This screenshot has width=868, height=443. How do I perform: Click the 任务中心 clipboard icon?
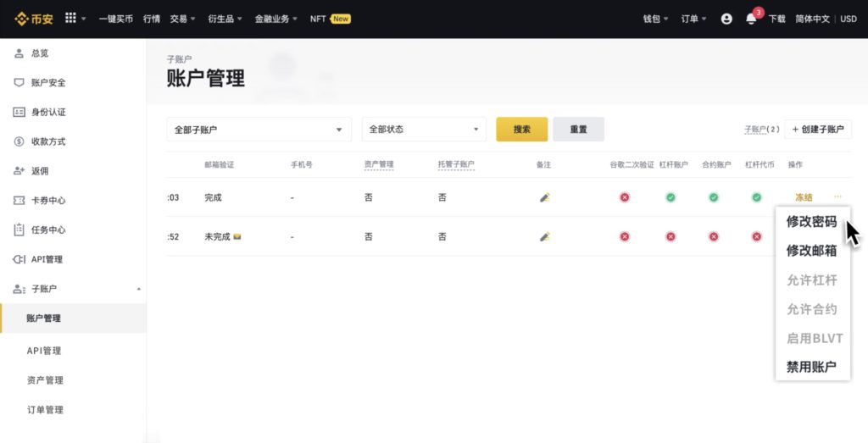19,230
